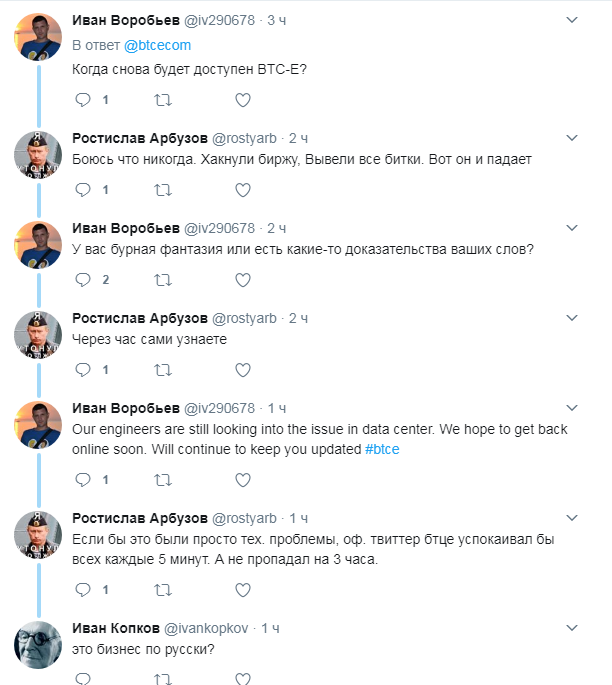Like the 'Боюсь что никогда' tweet
The image size is (612, 685).
click(x=242, y=189)
